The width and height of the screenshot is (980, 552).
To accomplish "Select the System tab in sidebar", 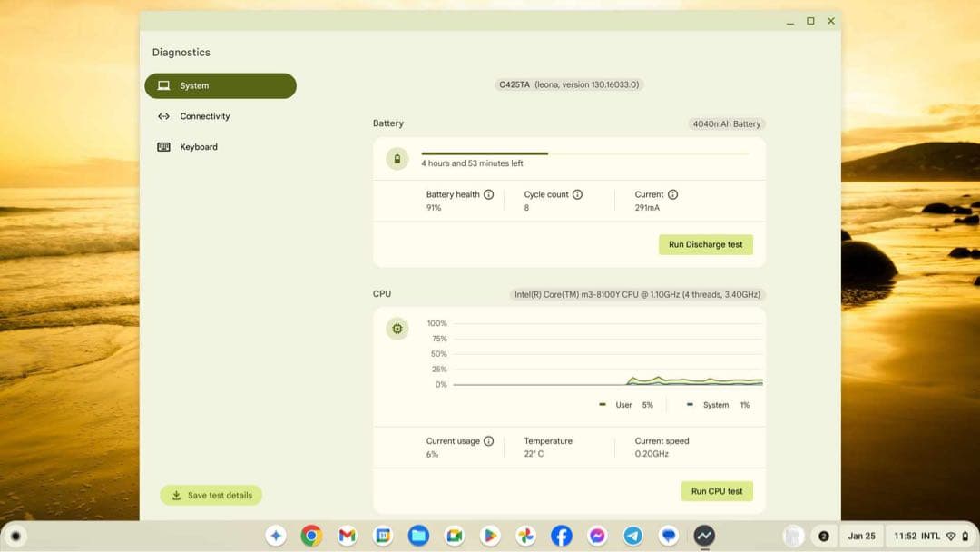I will [x=220, y=86].
